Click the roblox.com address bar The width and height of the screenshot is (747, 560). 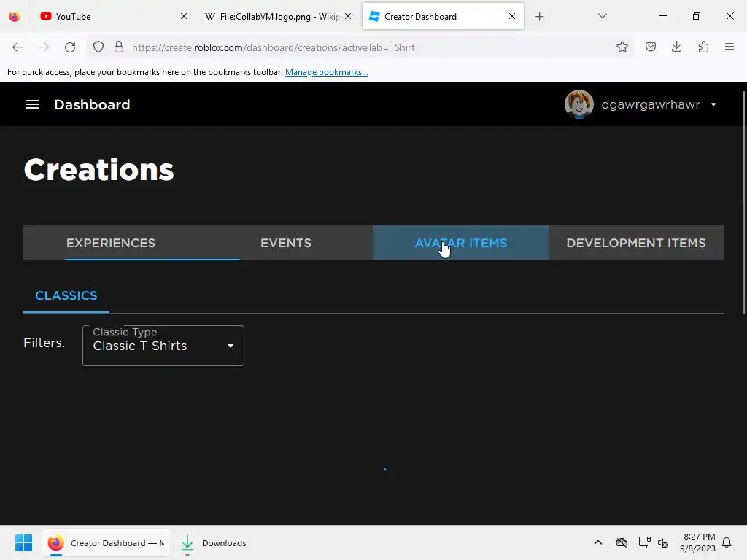coord(359,47)
